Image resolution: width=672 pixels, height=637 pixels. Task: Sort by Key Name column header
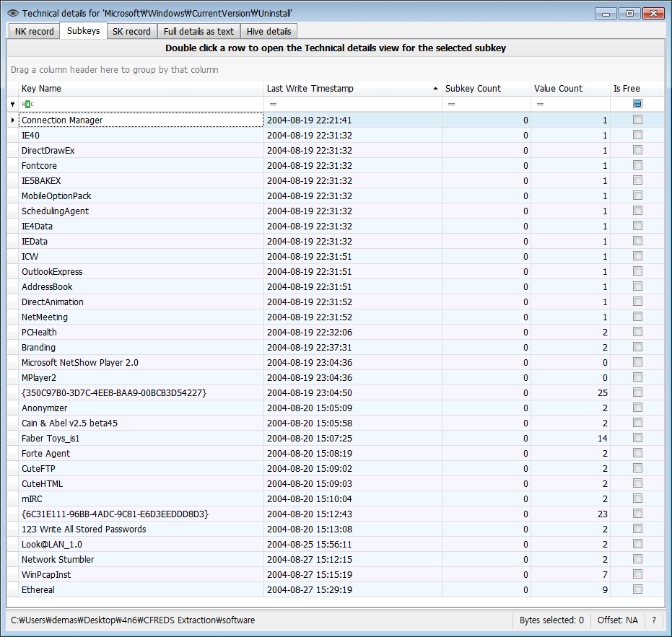pyautogui.click(x=141, y=89)
